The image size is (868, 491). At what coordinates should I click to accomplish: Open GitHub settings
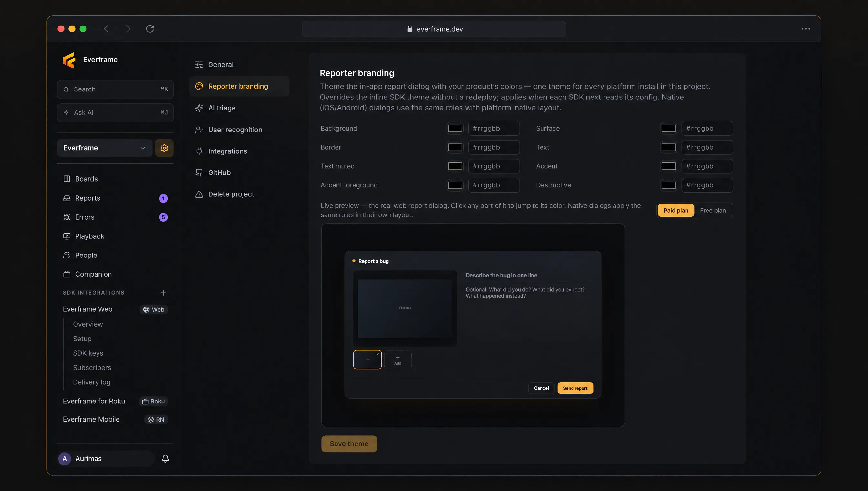pos(239,173)
